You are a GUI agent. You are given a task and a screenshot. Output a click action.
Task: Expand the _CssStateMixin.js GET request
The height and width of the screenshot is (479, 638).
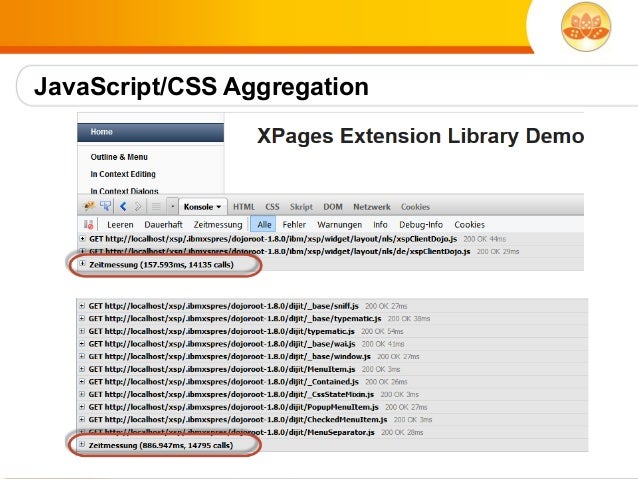coord(82,394)
